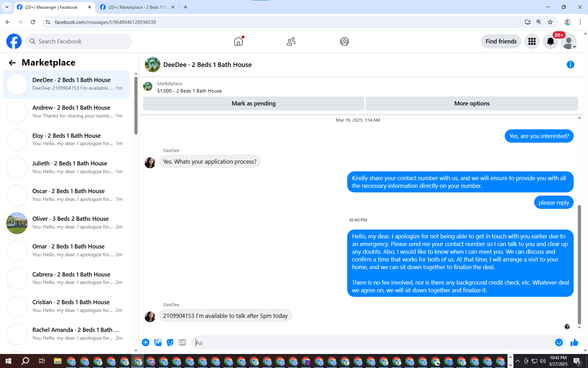
Task: Open account profile menu
Action: [569, 41]
